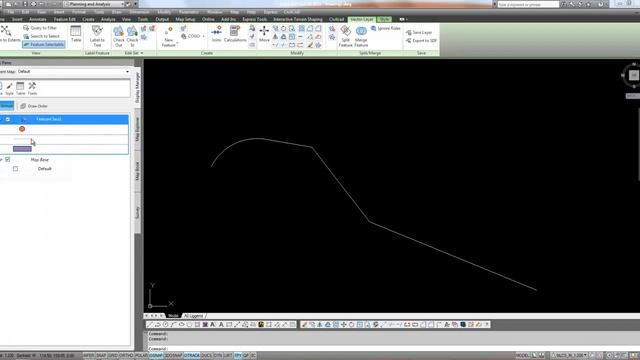Image resolution: width=640 pixels, height=360 pixels.
Task: Switch to the Map Explorer side tab
Action: (138, 129)
